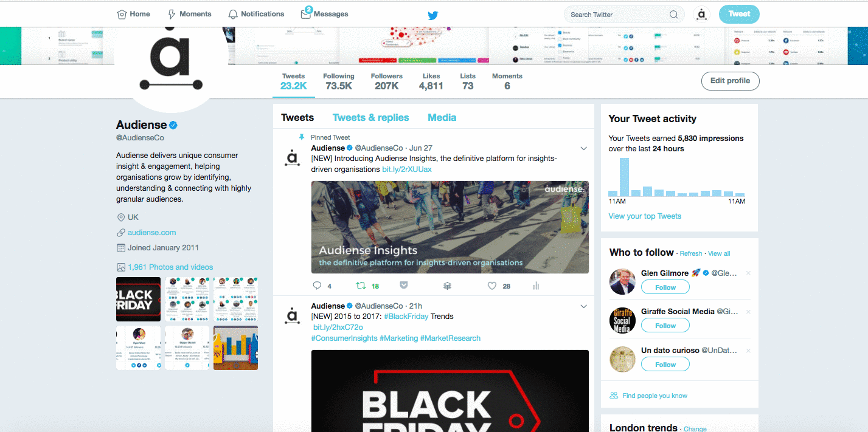Follow Un dato curioso
The width and height of the screenshot is (868, 432).
[665, 365]
